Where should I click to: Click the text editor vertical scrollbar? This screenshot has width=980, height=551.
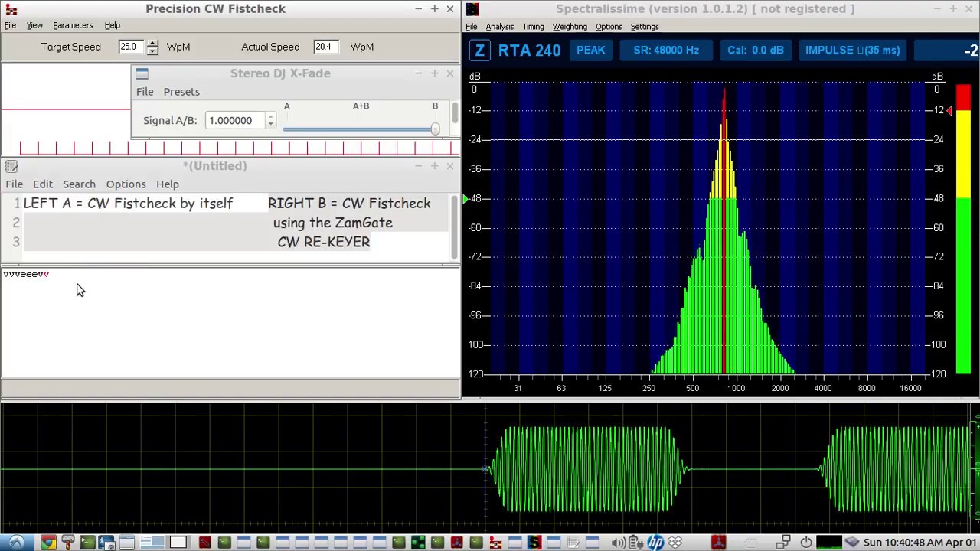click(x=455, y=228)
